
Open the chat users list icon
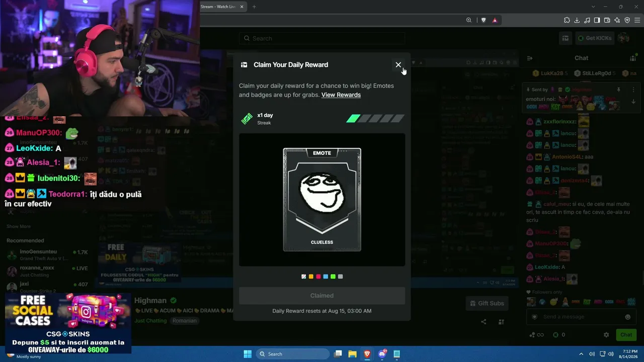click(633, 58)
